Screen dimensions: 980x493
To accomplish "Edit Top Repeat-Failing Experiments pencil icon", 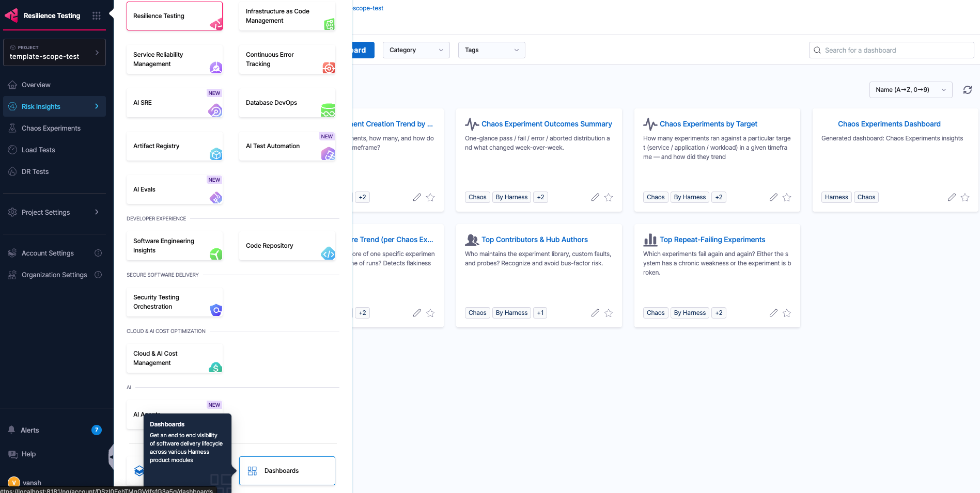I will click(773, 313).
